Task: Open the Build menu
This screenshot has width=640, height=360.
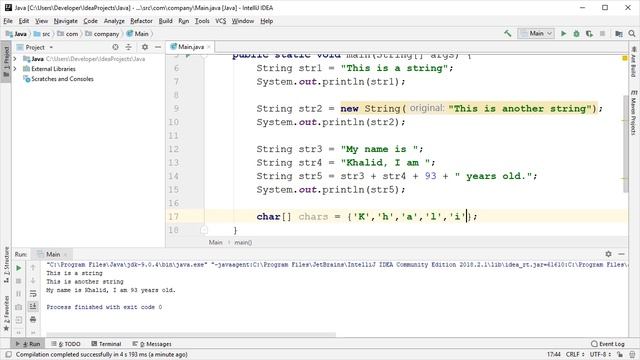Action: [165, 21]
